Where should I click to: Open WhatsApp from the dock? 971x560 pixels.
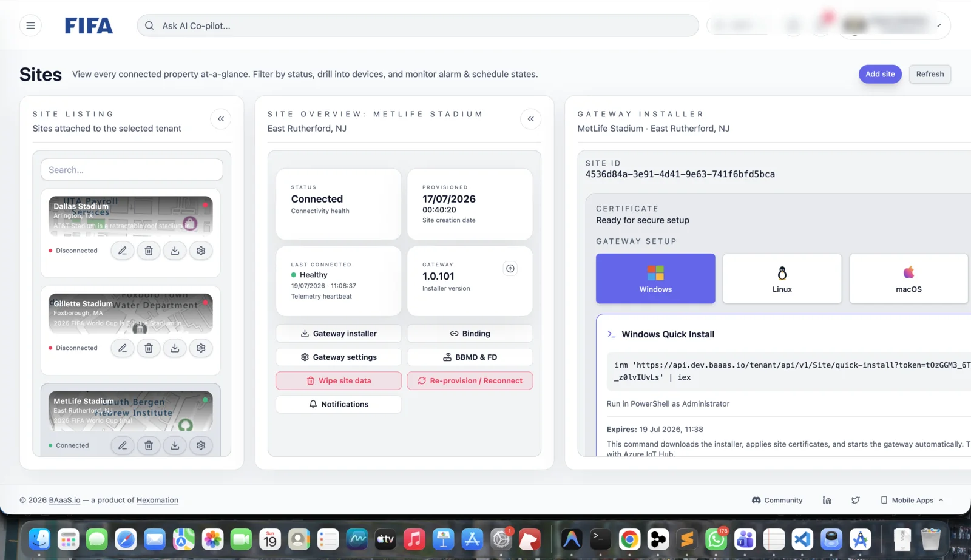tap(716, 539)
